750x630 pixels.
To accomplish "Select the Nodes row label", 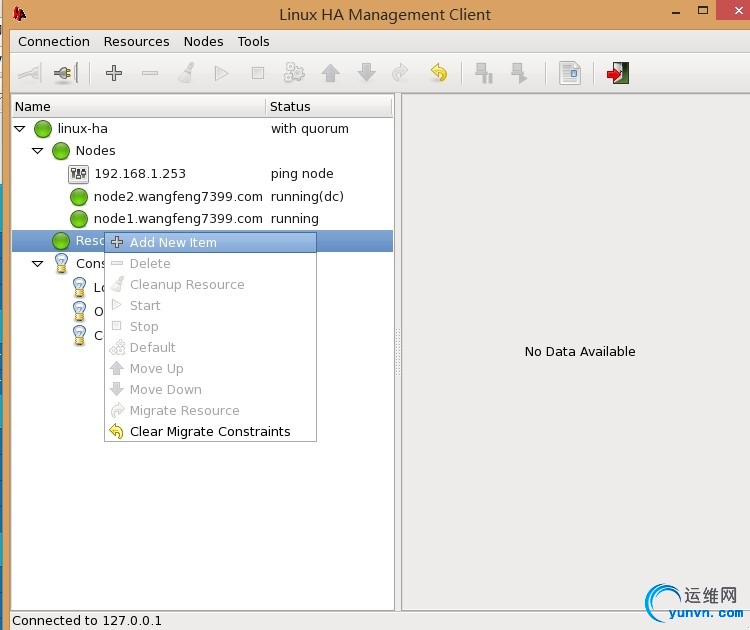I will 95,151.
